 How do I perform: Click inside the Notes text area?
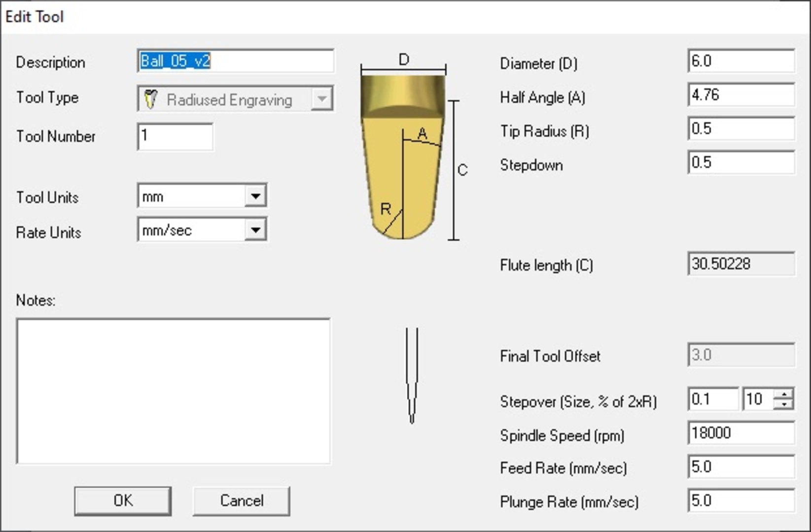tap(173, 391)
